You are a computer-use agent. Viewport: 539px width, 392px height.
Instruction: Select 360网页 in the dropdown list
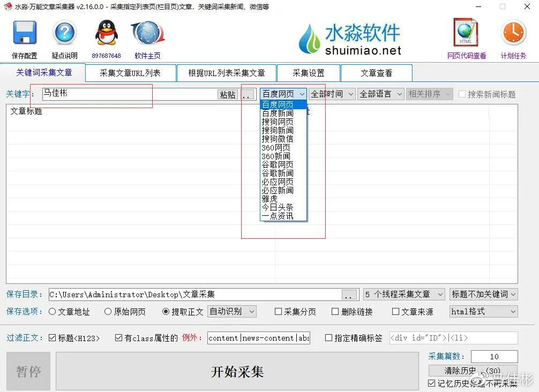click(x=283, y=147)
